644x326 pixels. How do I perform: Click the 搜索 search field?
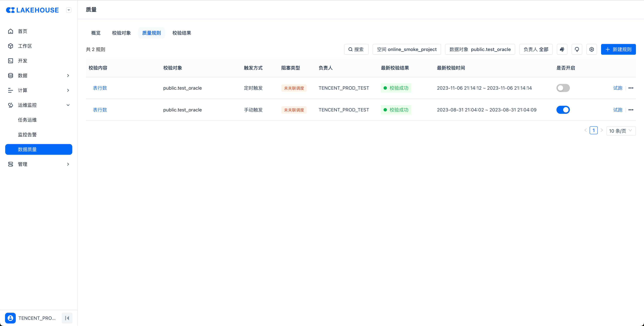[356, 49]
